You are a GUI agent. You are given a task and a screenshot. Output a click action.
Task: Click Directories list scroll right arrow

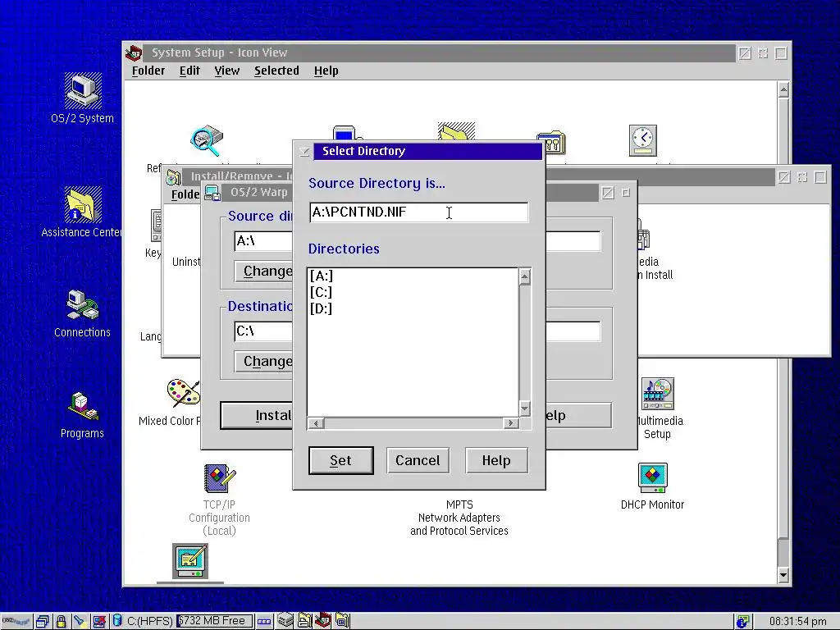[x=510, y=423]
